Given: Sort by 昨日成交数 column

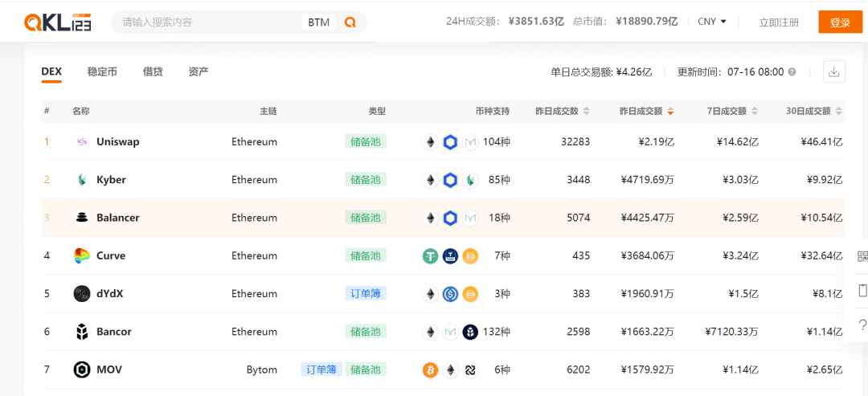Looking at the screenshot, I should (x=563, y=111).
